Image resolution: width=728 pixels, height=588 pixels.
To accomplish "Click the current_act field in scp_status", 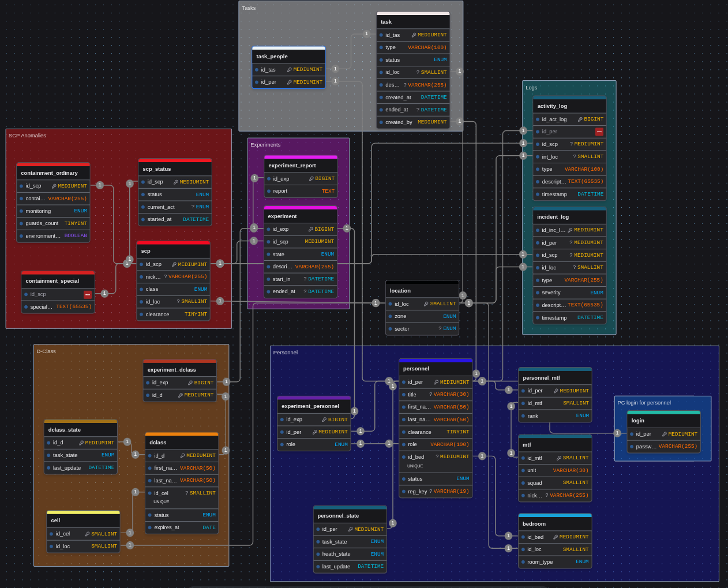I will pyautogui.click(x=175, y=207).
